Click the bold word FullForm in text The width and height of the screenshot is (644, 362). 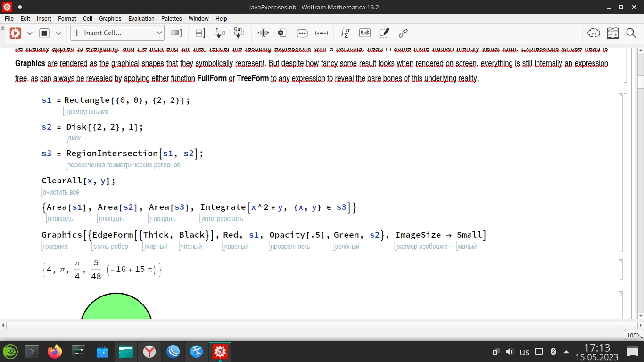(x=212, y=78)
